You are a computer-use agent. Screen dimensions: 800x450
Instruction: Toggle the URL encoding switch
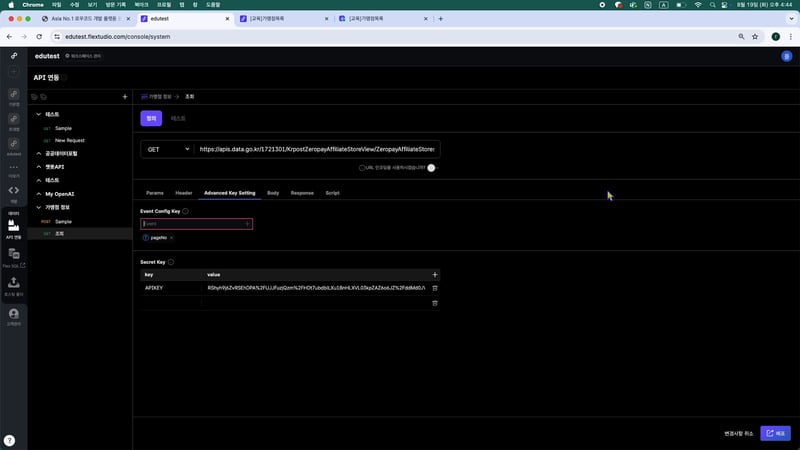[x=432, y=168]
